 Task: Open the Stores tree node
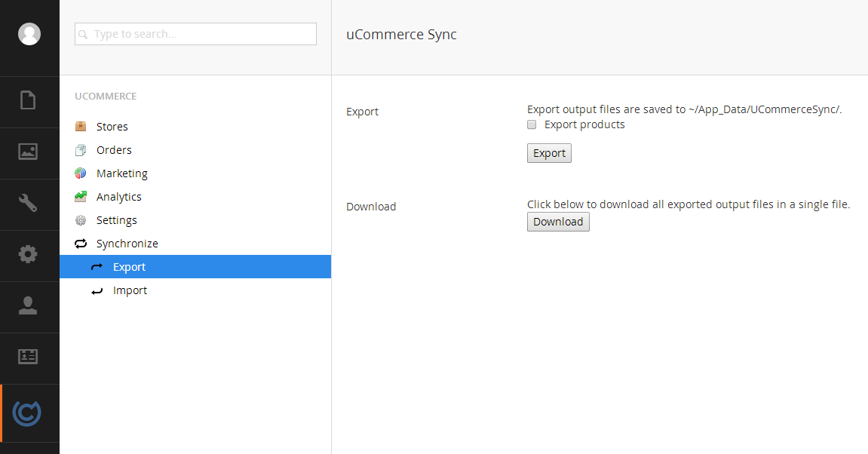pyautogui.click(x=112, y=127)
